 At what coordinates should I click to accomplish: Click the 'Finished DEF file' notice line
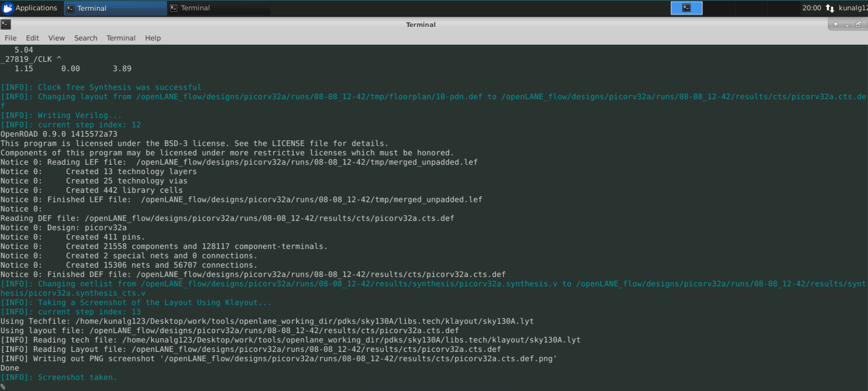(253, 274)
